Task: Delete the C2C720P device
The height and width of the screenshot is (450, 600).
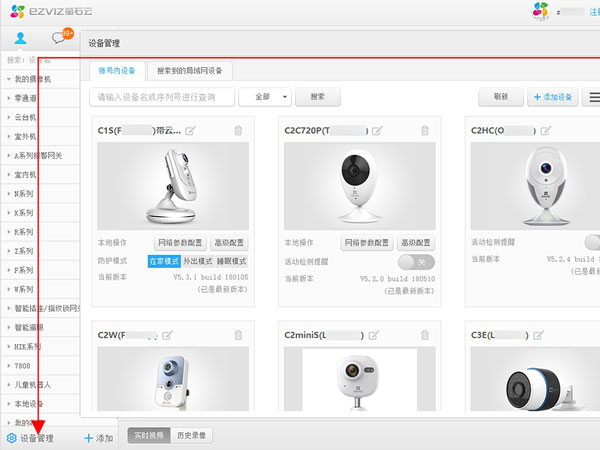Action: (x=425, y=130)
